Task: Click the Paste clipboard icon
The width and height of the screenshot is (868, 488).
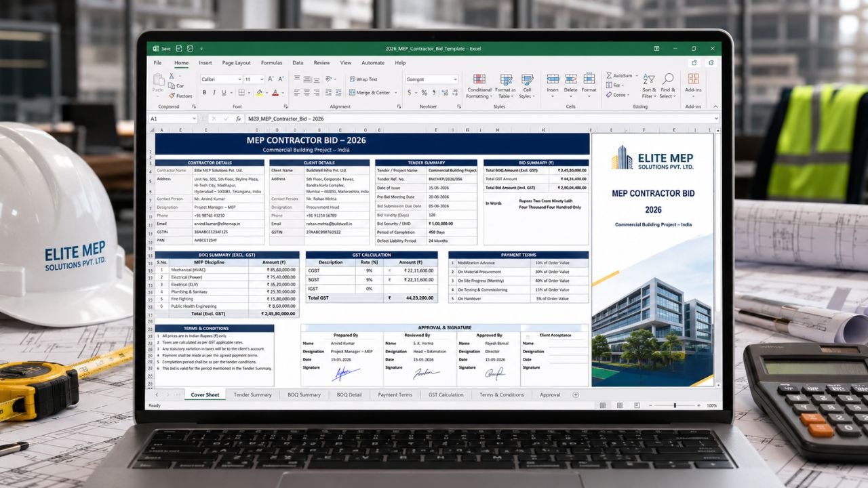Action: click(158, 79)
